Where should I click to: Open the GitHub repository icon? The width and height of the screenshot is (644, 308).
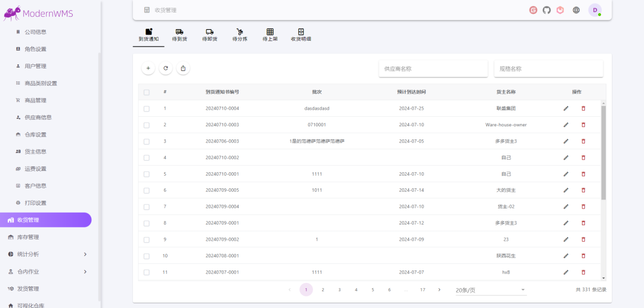click(x=547, y=10)
